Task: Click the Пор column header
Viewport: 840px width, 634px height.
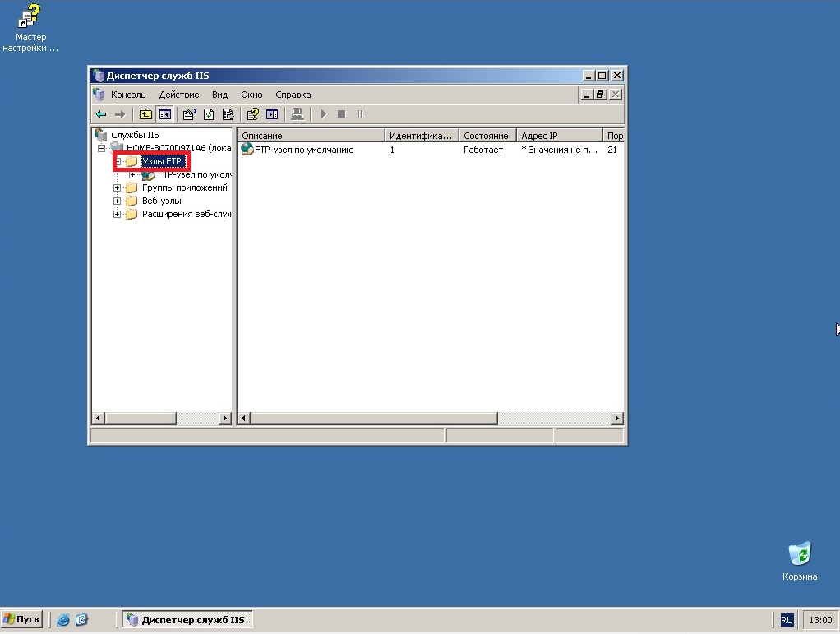Action: (614, 136)
